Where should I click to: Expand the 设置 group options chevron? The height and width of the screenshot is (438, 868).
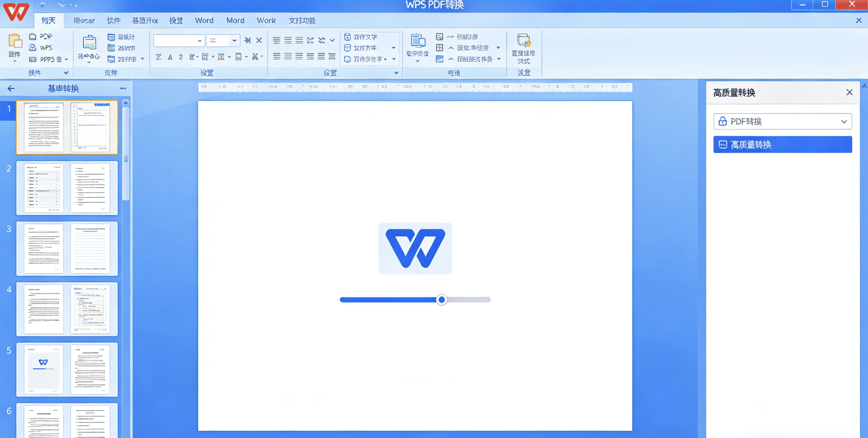tap(396, 73)
